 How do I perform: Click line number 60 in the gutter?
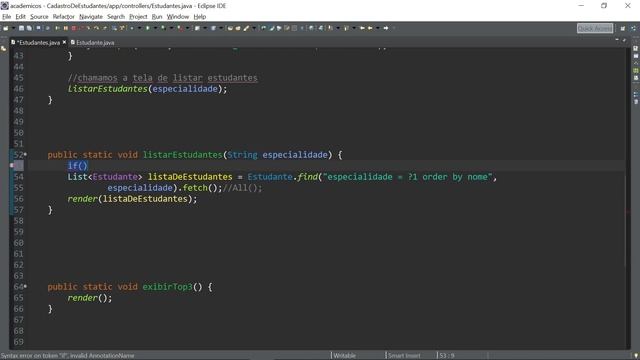pos(18,243)
